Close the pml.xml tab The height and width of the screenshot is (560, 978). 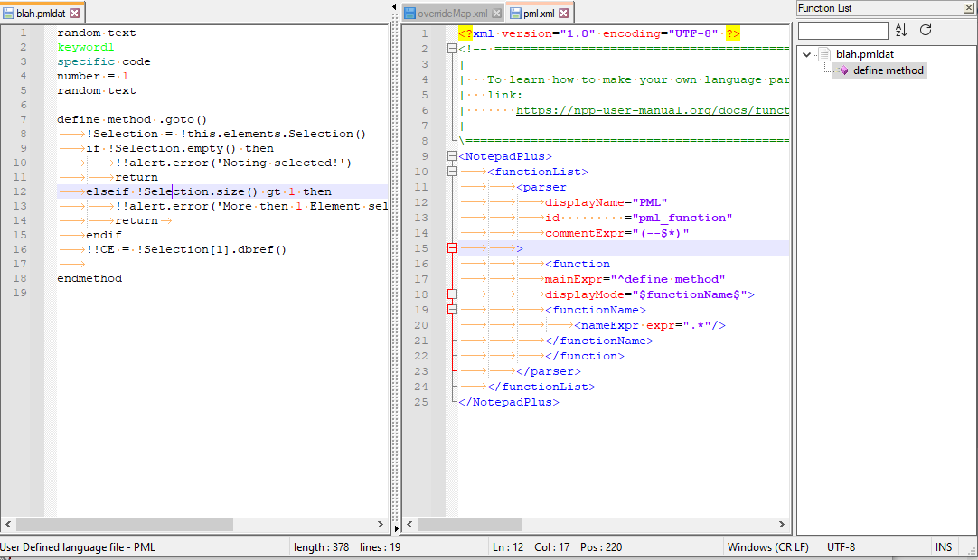564,13
